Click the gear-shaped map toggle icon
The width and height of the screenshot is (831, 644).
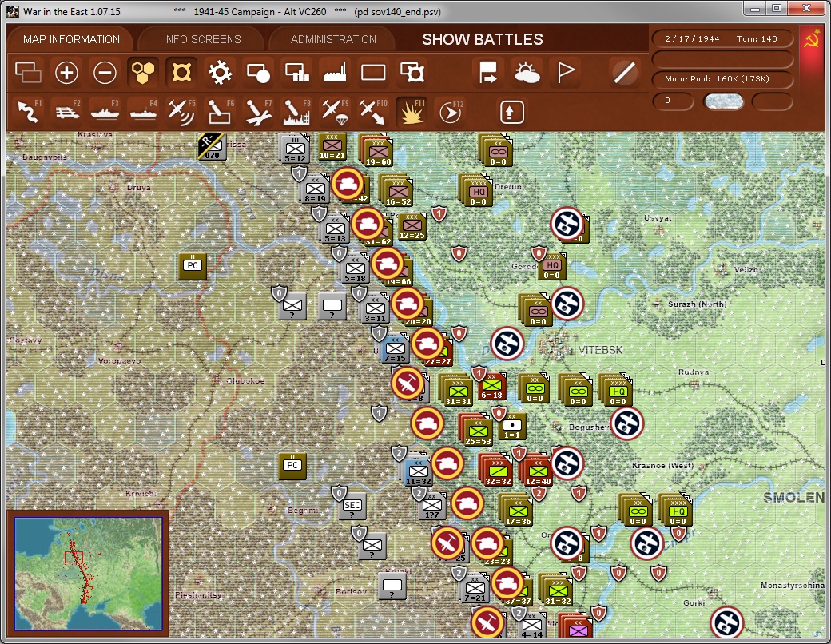[x=220, y=72]
